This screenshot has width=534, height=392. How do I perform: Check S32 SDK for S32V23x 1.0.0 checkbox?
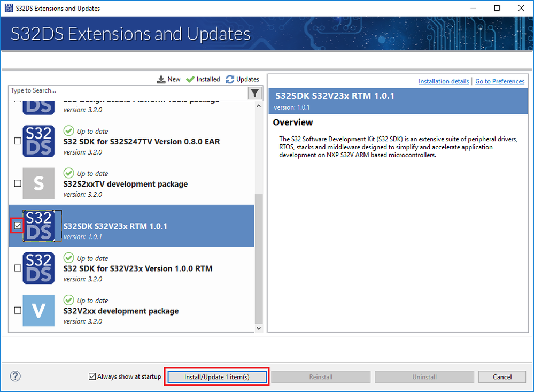pos(18,268)
